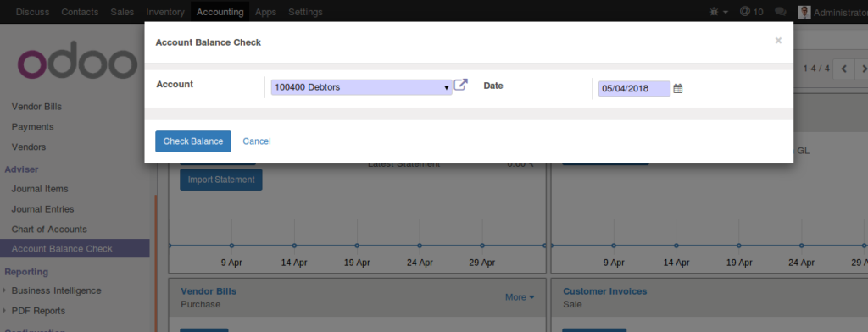Open the calendar date picker icon
Viewport: 868px width, 332px height.
(x=677, y=88)
